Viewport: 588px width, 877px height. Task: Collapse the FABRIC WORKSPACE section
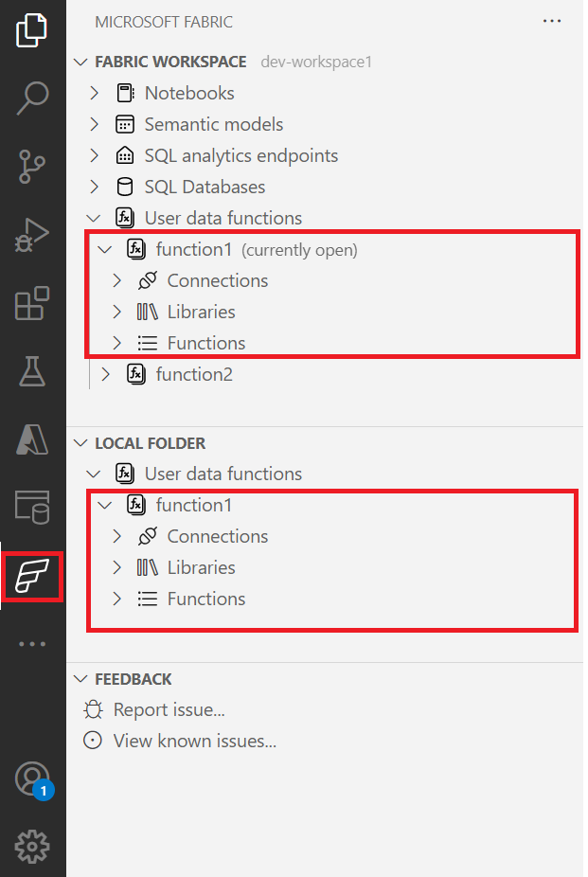tap(81, 62)
